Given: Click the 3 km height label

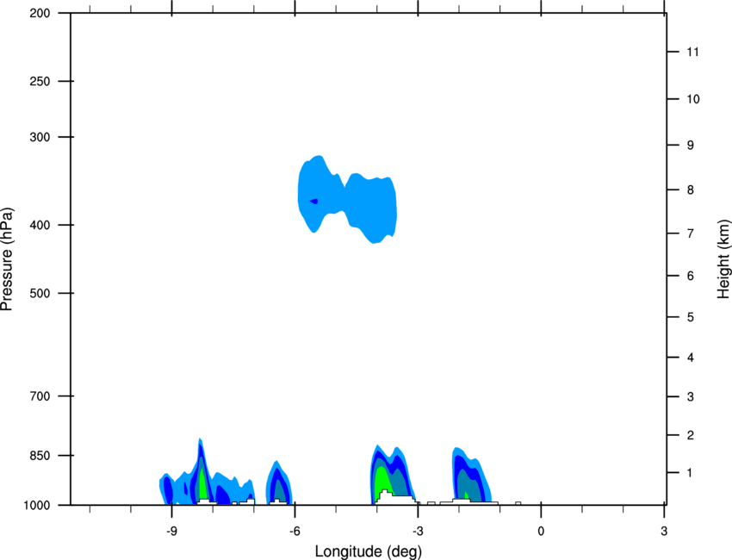Looking at the screenshot, I should coord(691,397).
